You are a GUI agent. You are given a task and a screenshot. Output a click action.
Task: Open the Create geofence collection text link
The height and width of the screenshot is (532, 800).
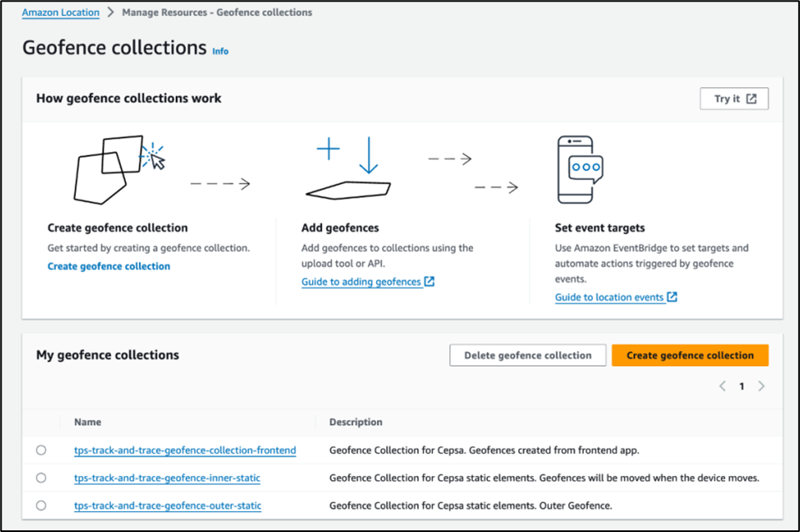coord(108,266)
